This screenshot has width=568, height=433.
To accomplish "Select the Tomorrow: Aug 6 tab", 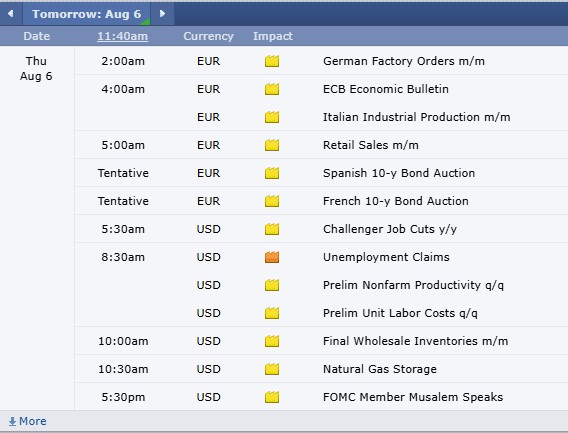I will coord(87,14).
